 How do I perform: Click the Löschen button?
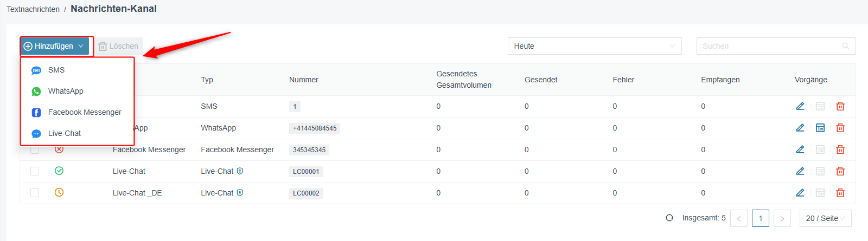(118, 46)
